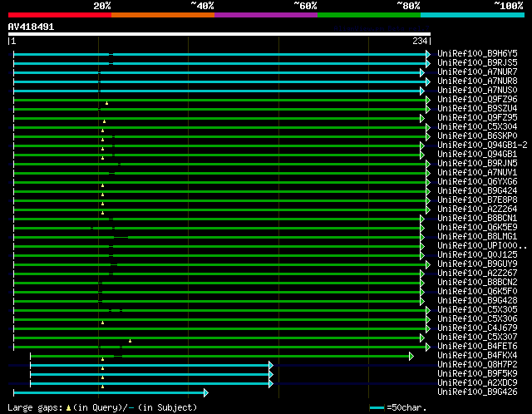Select hit label UniRef100_Q0J125
532x414 pixels.
(477, 255)
